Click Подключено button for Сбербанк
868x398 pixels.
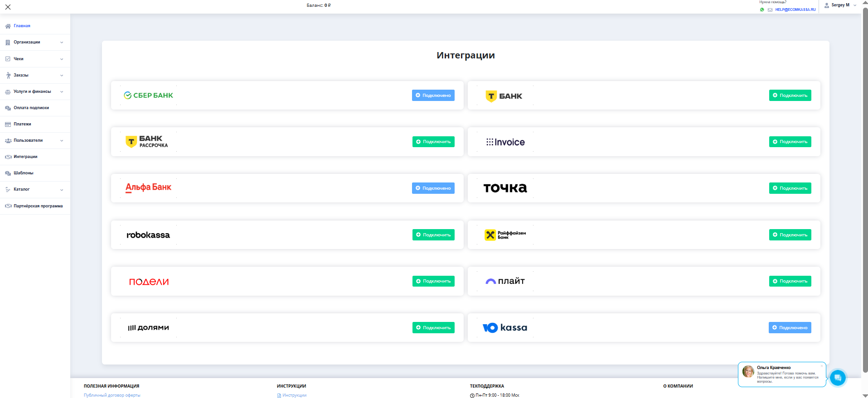coord(433,96)
